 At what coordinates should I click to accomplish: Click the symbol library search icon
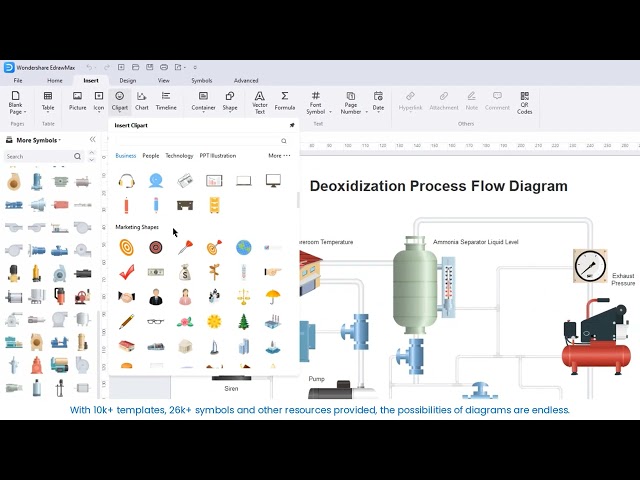pyautogui.click(x=78, y=156)
